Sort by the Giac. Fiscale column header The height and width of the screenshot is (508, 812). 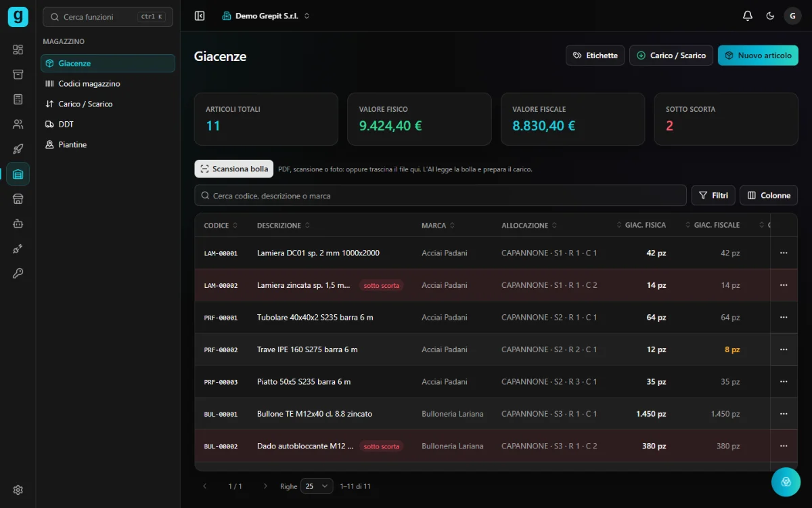[x=713, y=226]
